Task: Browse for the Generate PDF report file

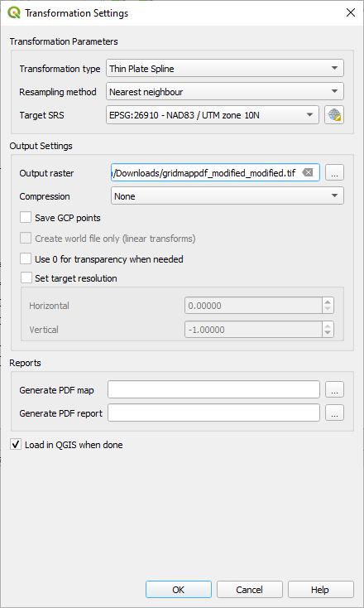Action: 334,413
